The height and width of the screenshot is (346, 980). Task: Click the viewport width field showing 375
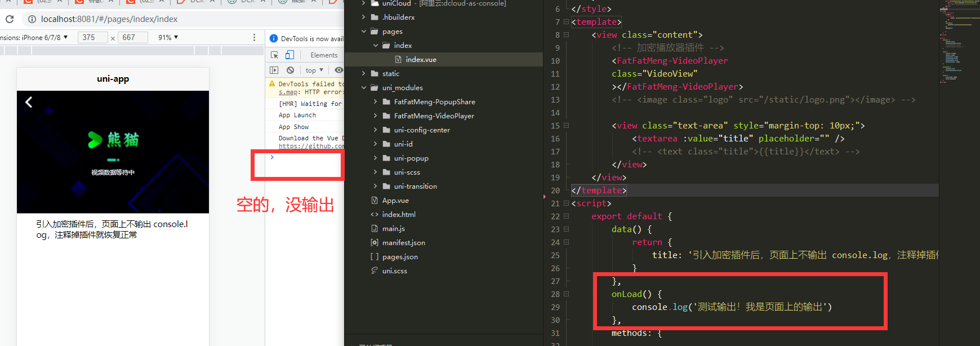(x=92, y=37)
